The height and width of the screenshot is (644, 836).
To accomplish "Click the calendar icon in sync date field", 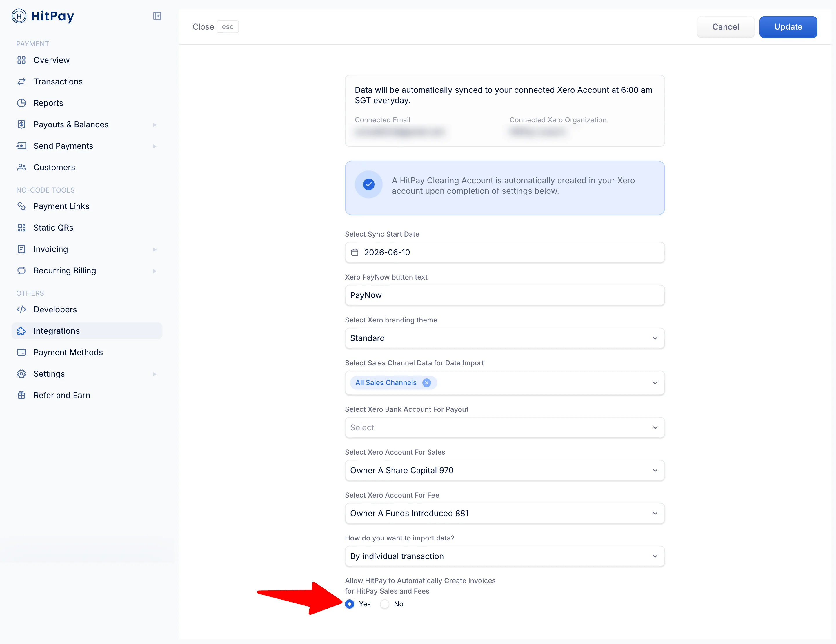I will (355, 252).
